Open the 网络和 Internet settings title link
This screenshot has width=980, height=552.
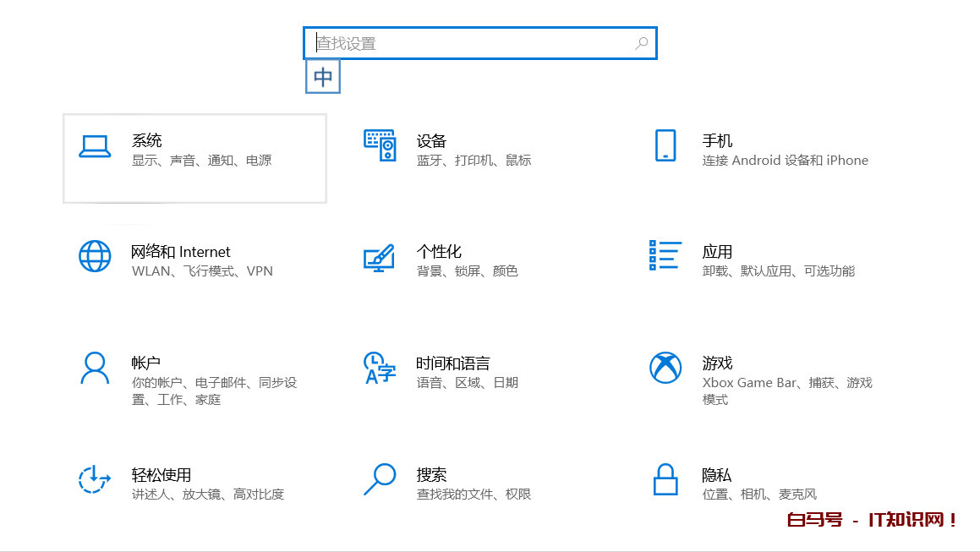[181, 252]
